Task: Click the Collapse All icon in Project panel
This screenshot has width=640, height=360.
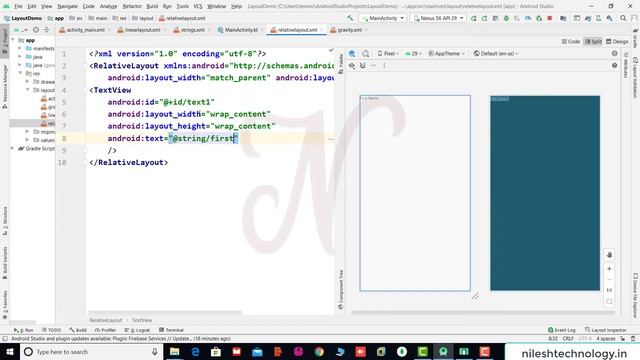Action: [x=47, y=30]
